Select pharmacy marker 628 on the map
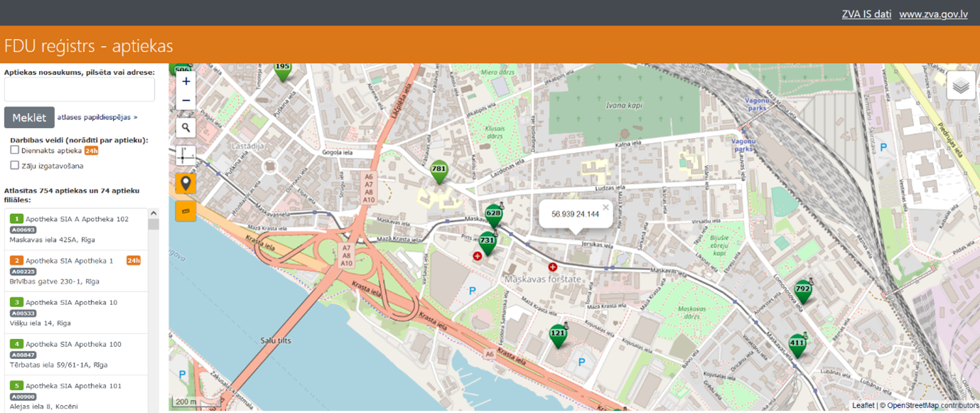The height and width of the screenshot is (413, 980). click(x=494, y=215)
